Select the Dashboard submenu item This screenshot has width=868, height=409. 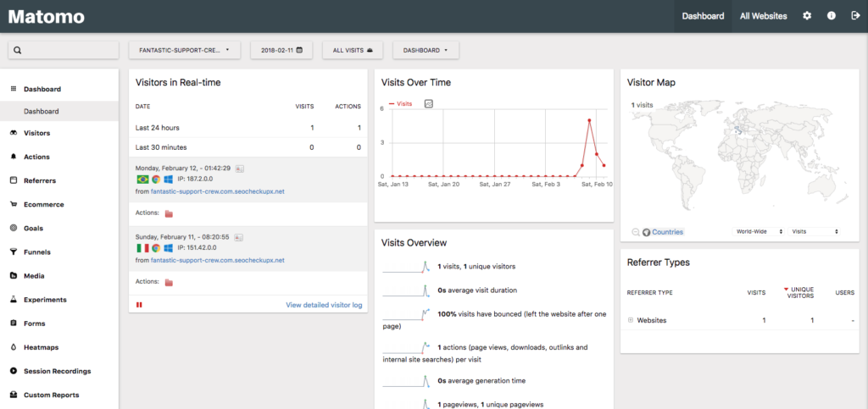point(59,111)
